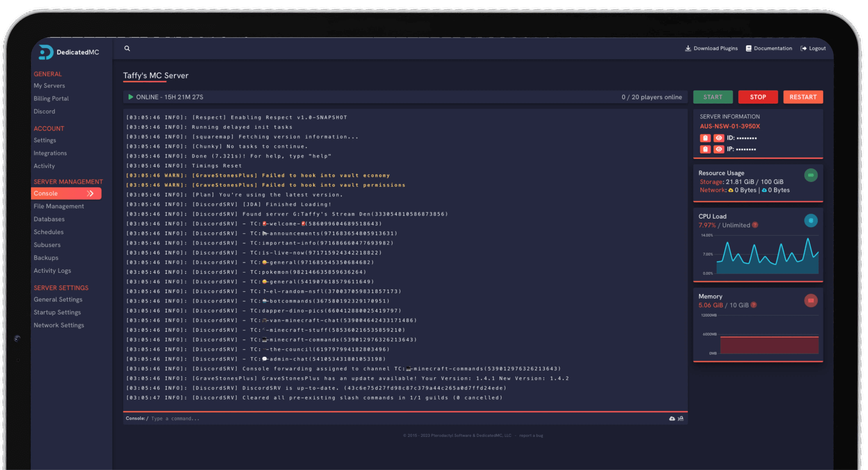Click the yellow network upload cloud icon

click(731, 190)
